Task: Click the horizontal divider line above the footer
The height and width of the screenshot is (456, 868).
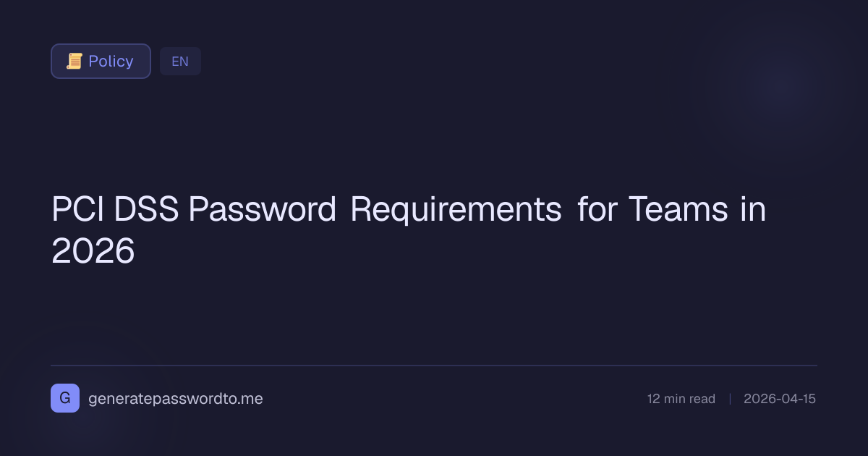Action: point(434,366)
